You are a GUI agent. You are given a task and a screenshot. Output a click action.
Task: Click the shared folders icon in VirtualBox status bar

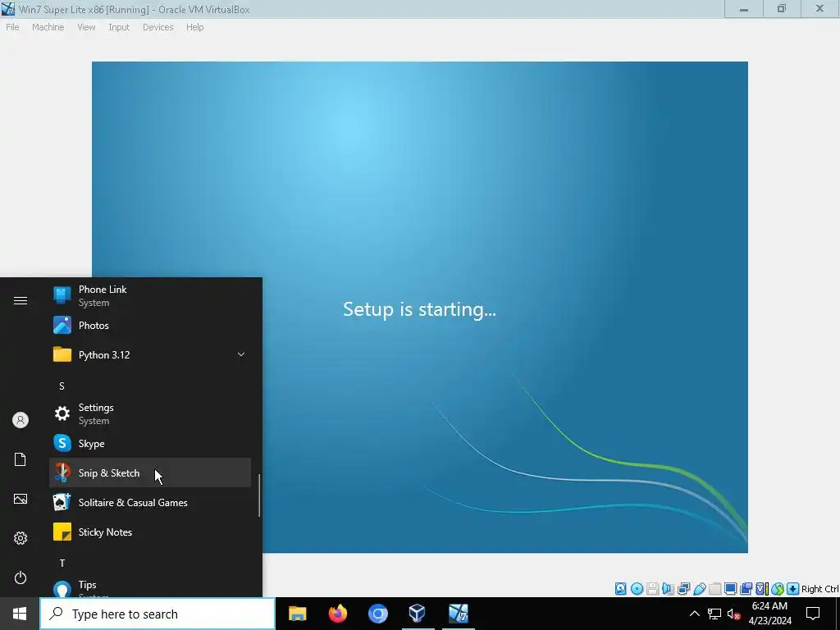click(x=714, y=589)
